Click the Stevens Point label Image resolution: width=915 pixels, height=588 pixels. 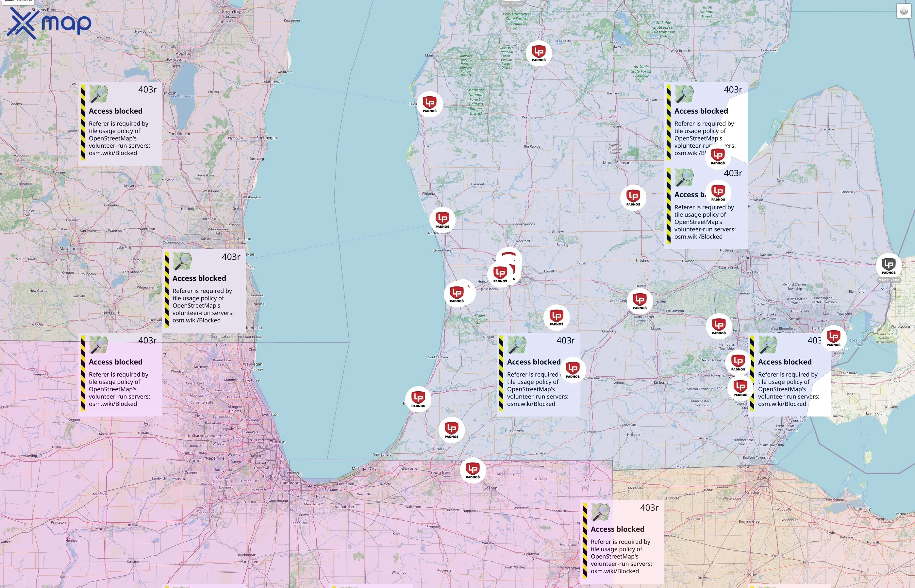[x=44, y=9]
